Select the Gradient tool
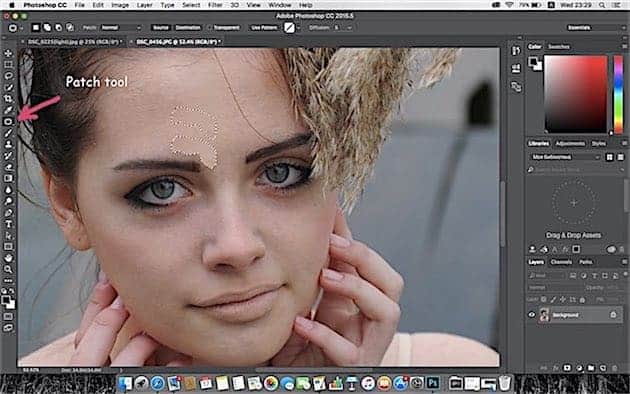The width and height of the screenshot is (630, 394). click(x=8, y=178)
